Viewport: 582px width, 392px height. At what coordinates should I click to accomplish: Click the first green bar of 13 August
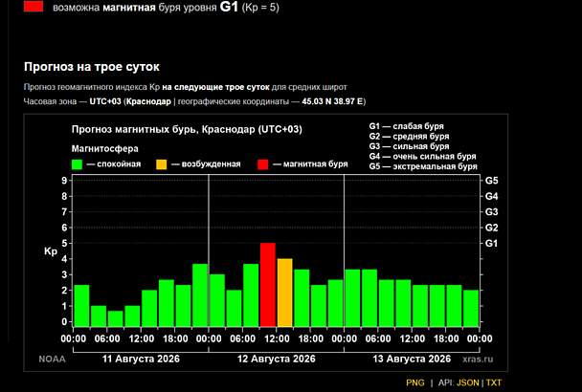[x=352, y=297]
